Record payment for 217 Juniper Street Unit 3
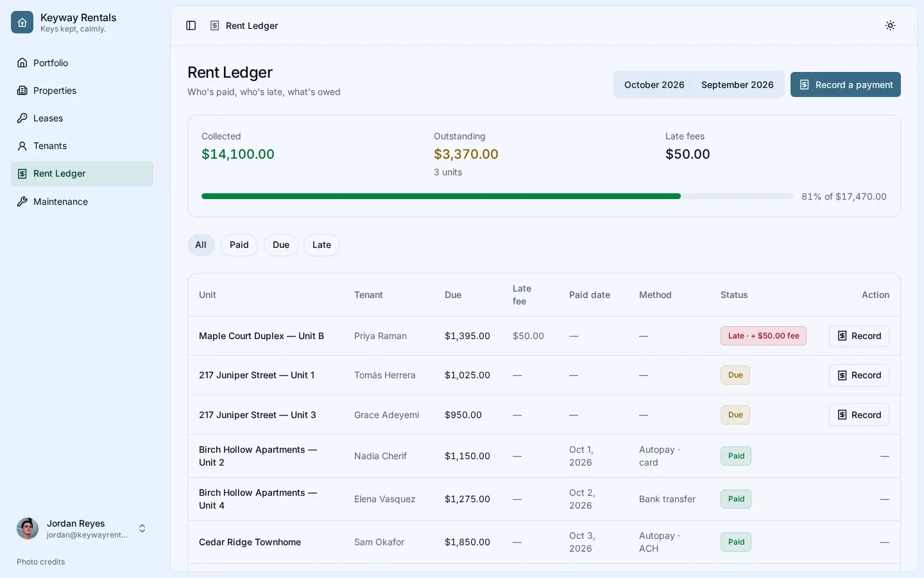Viewport: 924px width, 578px height. pyautogui.click(x=859, y=415)
